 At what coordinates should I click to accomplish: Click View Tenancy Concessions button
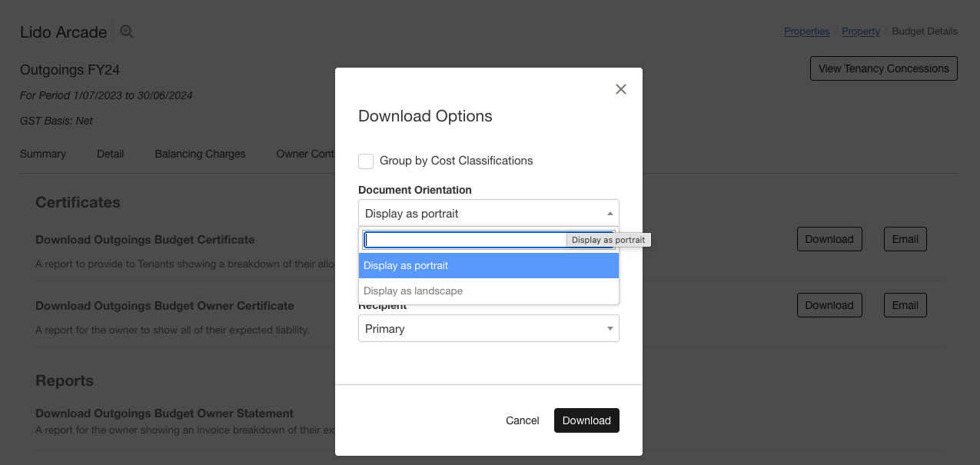tap(883, 68)
